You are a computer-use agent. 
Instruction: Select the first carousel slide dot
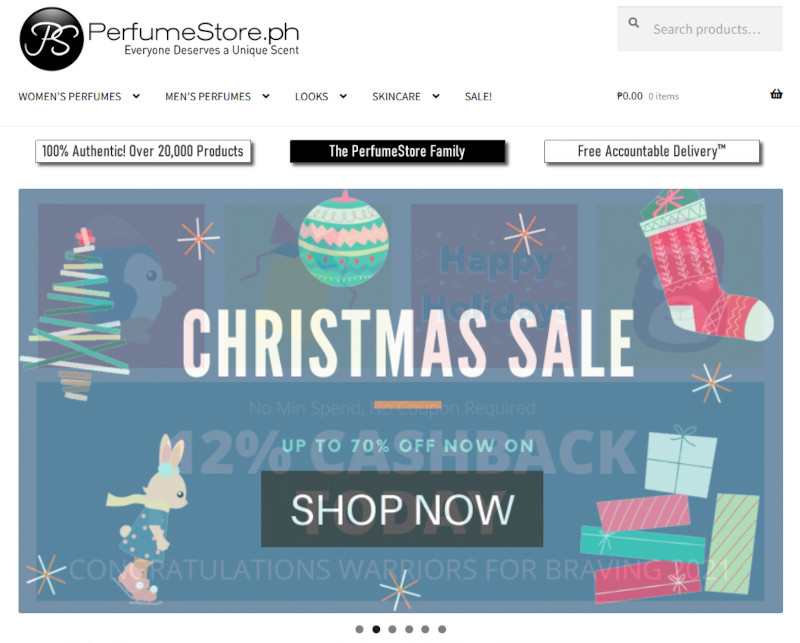(x=359, y=629)
